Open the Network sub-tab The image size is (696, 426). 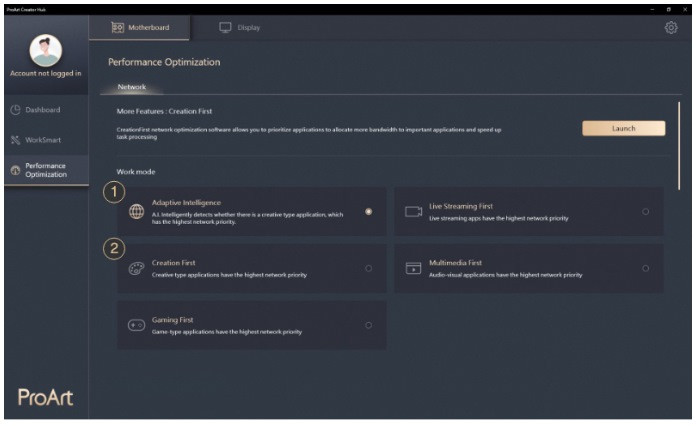132,87
